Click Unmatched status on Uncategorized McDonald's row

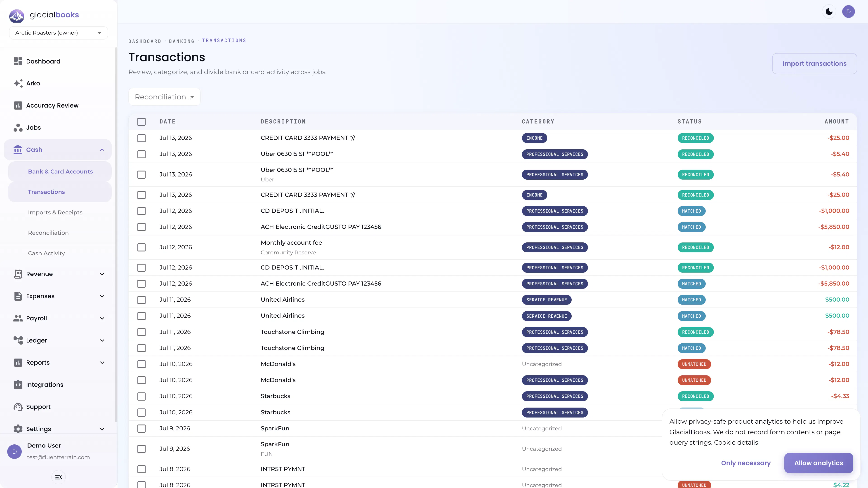coord(694,364)
